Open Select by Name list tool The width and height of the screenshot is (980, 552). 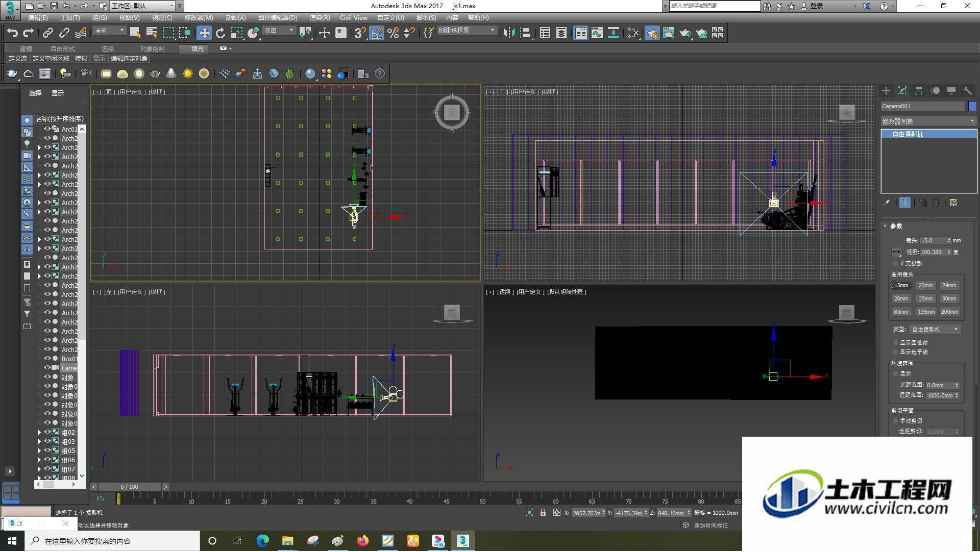[x=152, y=33]
